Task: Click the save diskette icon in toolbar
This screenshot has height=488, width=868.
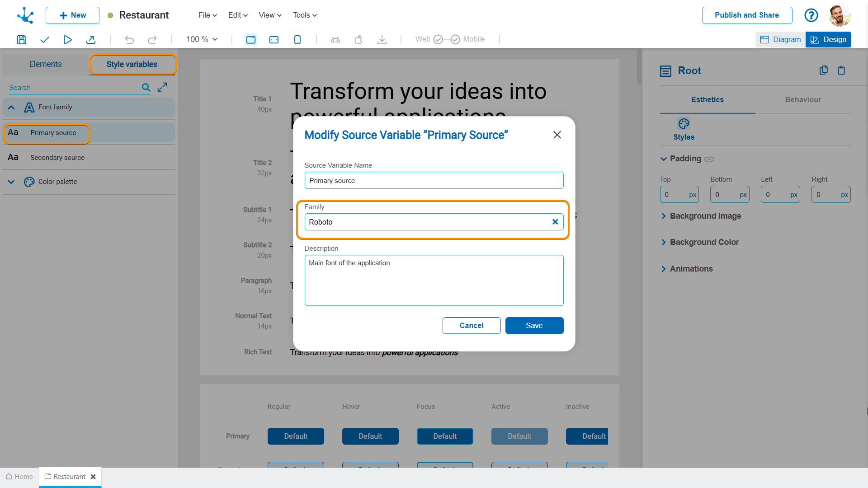Action: pyautogui.click(x=21, y=40)
